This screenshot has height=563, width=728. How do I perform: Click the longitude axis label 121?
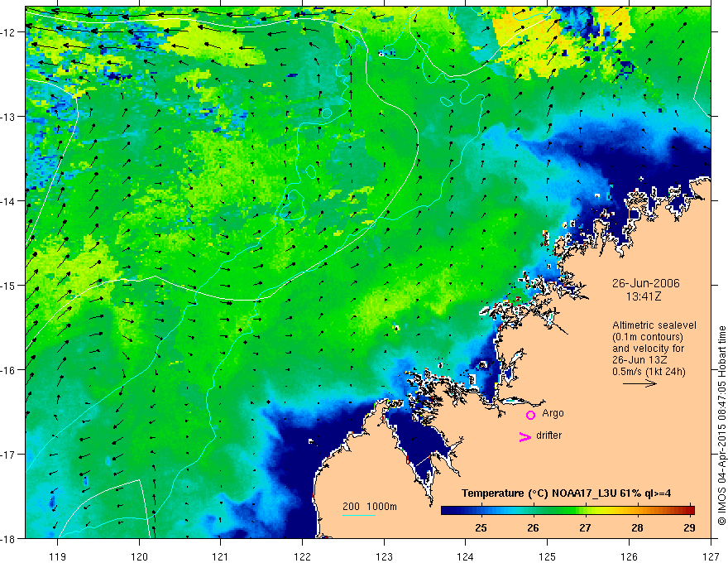click(x=221, y=556)
